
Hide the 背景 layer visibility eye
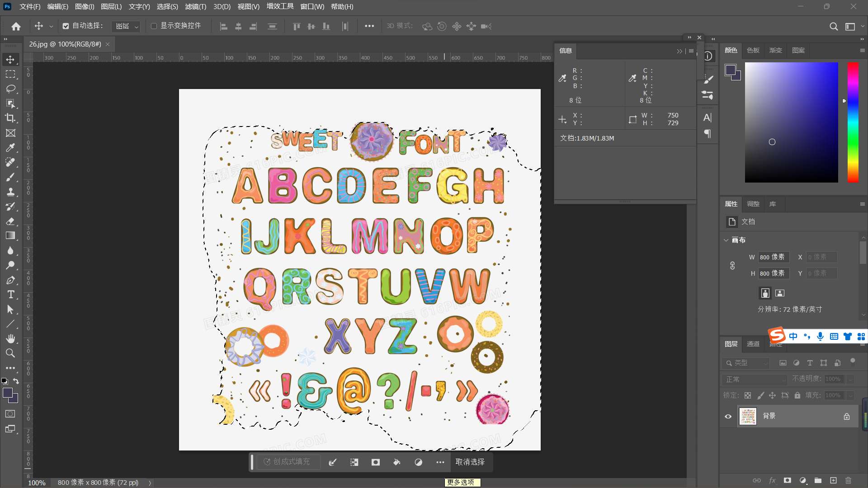pyautogui.click(x=728, y=417)
